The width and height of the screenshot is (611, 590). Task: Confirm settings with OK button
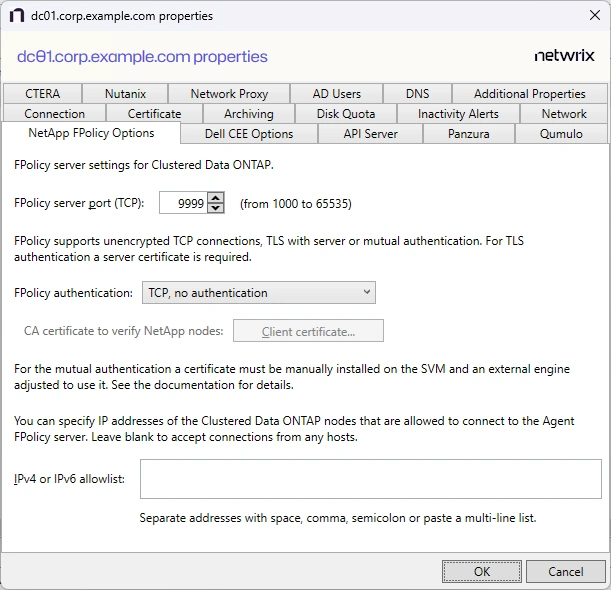(x=482, y=571)
